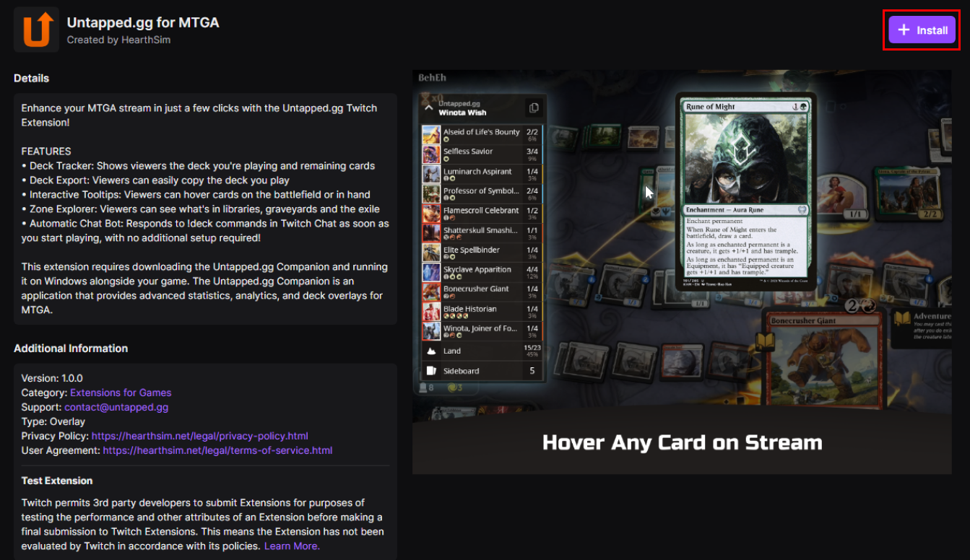Click the Bonecrusher Giant deck entry
This screenshot has height=560, width=970.
[x=482, y=292]
